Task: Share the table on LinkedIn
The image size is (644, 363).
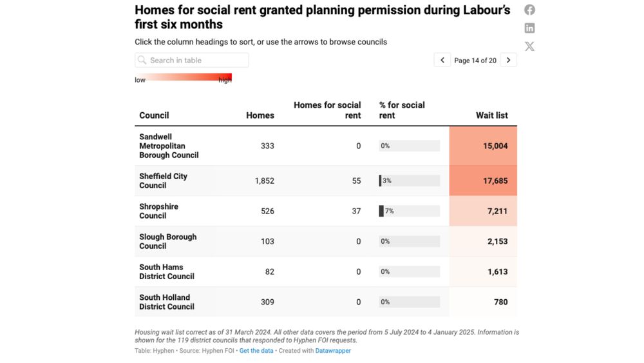Action: click(529, 28)
